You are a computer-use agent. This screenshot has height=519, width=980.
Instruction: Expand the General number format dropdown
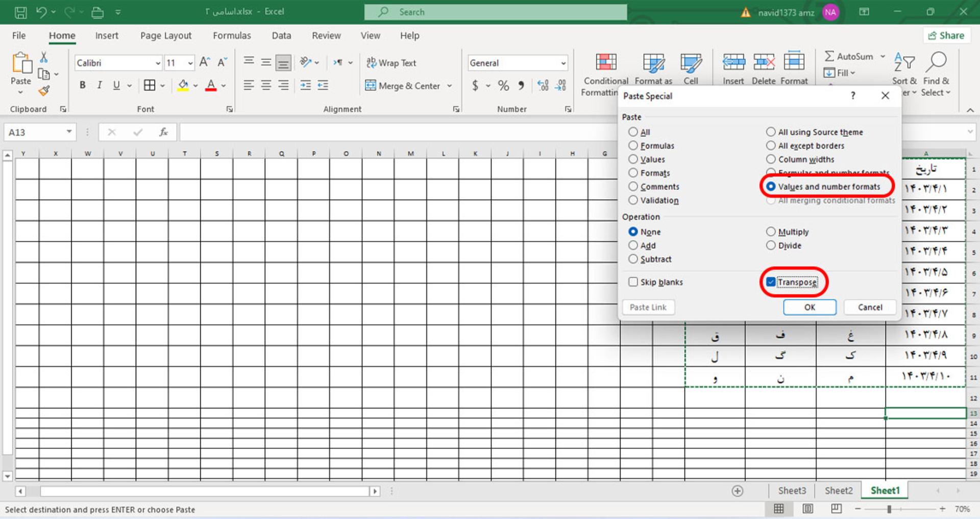coord(563,63)
